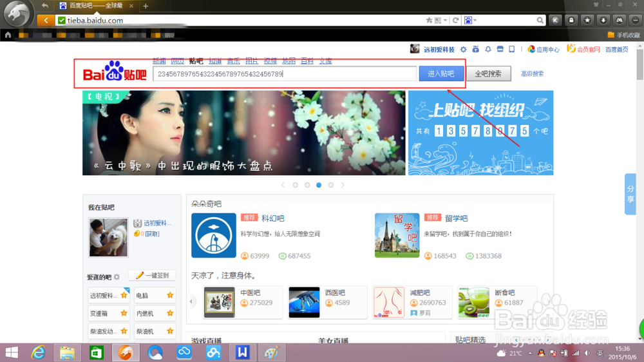Click the home icon in bookmarks bar
Image resolution: width=644 pixels, height=362 pixels.
tap(8, 35)
